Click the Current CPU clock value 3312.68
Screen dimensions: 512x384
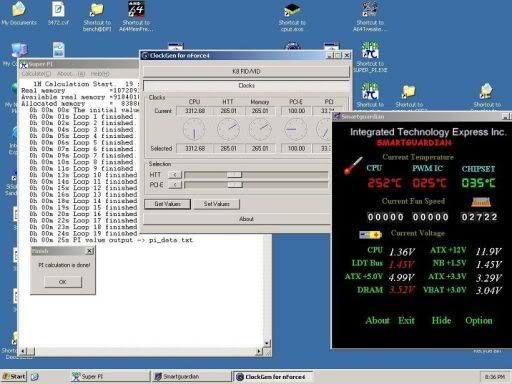click(195, 111)
